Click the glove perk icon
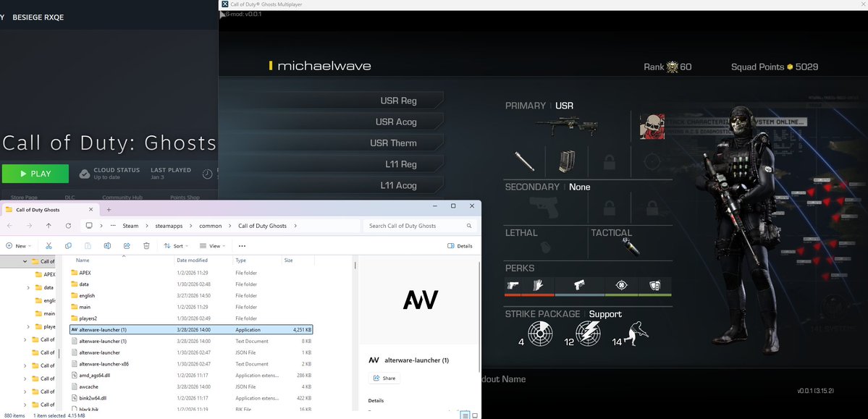 [536, 285]
